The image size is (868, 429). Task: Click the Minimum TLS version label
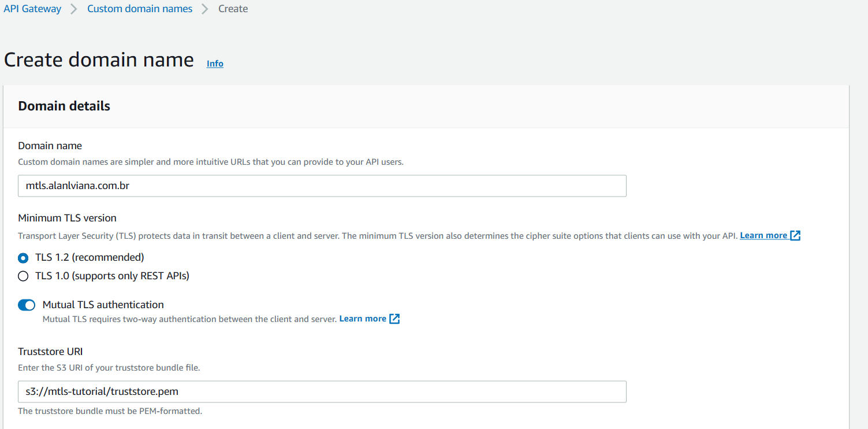(67, 218)
